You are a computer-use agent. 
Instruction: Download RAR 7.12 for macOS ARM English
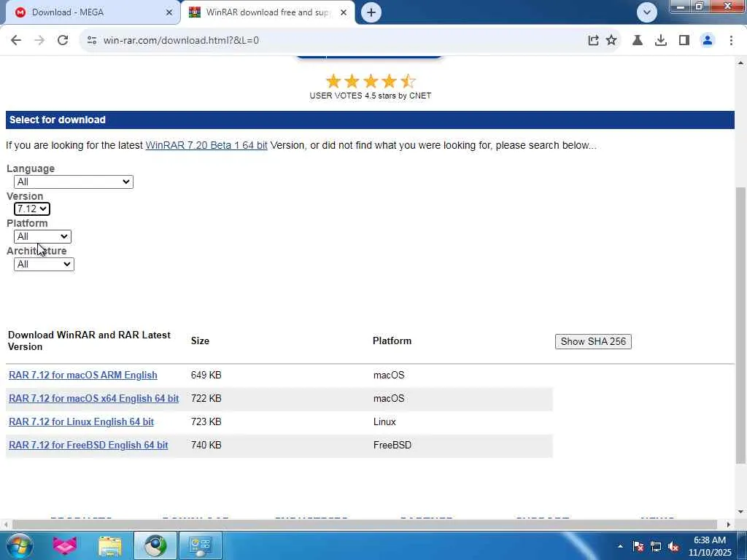[x=83, y=376]
